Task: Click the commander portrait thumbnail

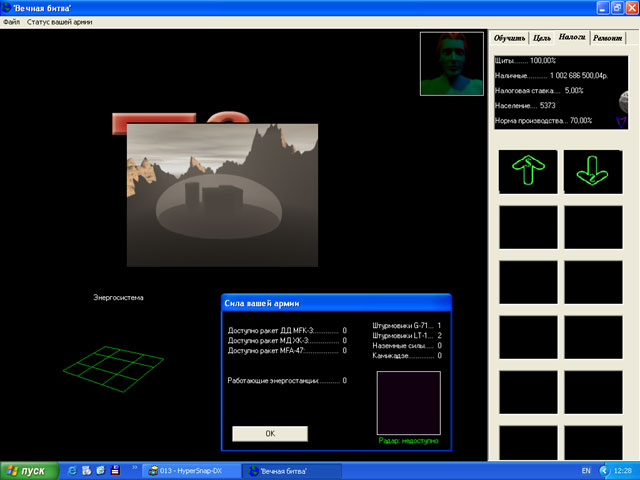Action: click(452, 63)
